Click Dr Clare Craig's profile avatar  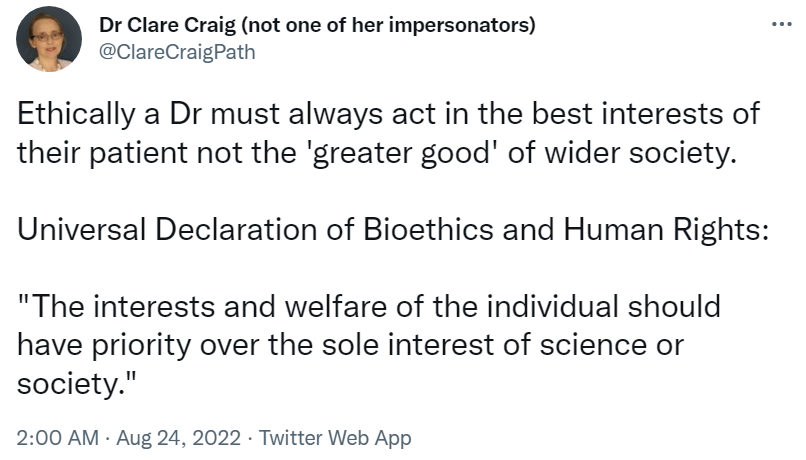[x=50, y=38]
